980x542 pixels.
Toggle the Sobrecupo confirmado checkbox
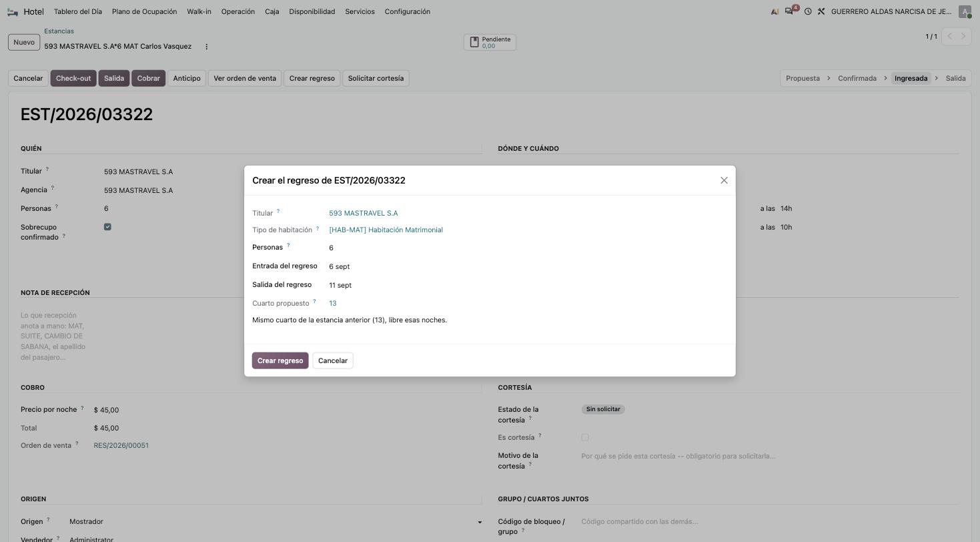click(x=107, y=227)
